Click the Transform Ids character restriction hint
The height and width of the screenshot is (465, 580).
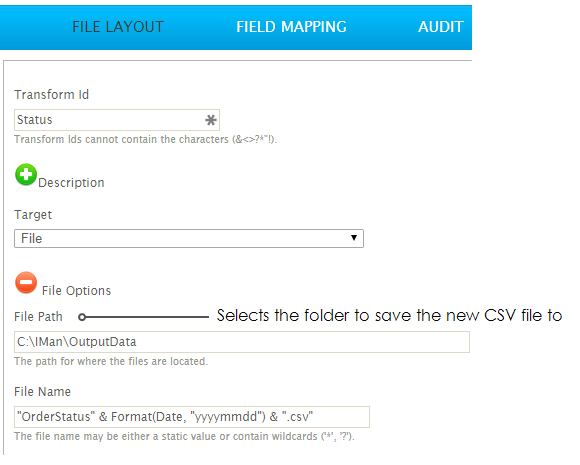click(145, 139)
